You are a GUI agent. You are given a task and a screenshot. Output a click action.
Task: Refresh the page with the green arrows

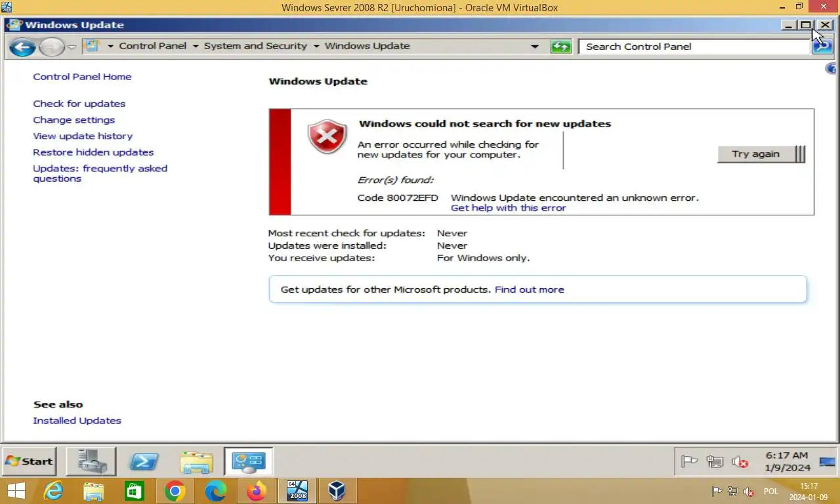coord(561,47)
